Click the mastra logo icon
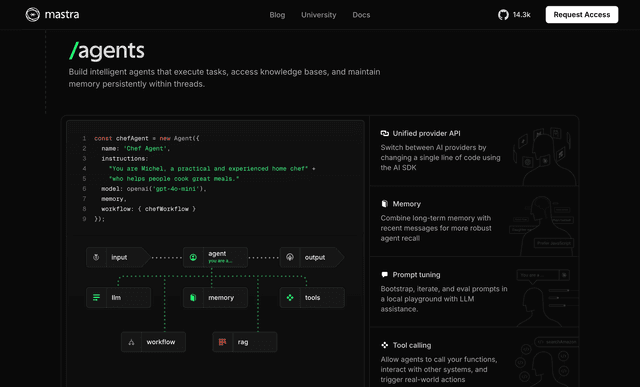This screenshot has height=387, width=640. (33, 15)
